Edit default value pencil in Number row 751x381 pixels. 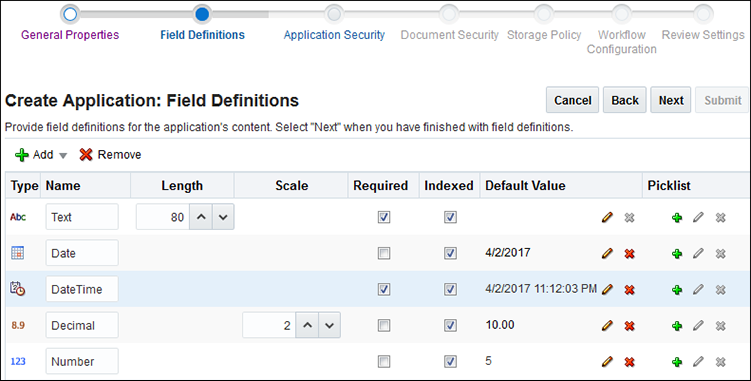(607, 362)
